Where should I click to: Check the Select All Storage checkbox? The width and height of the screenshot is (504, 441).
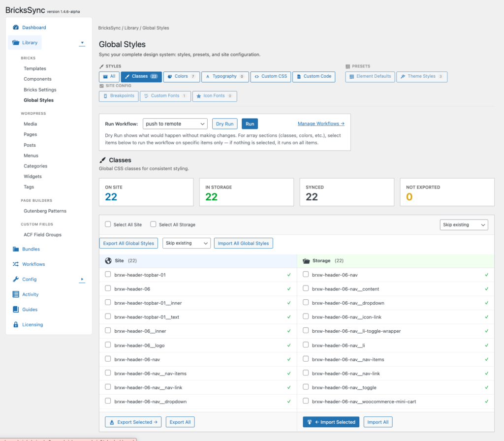(154, 224)
